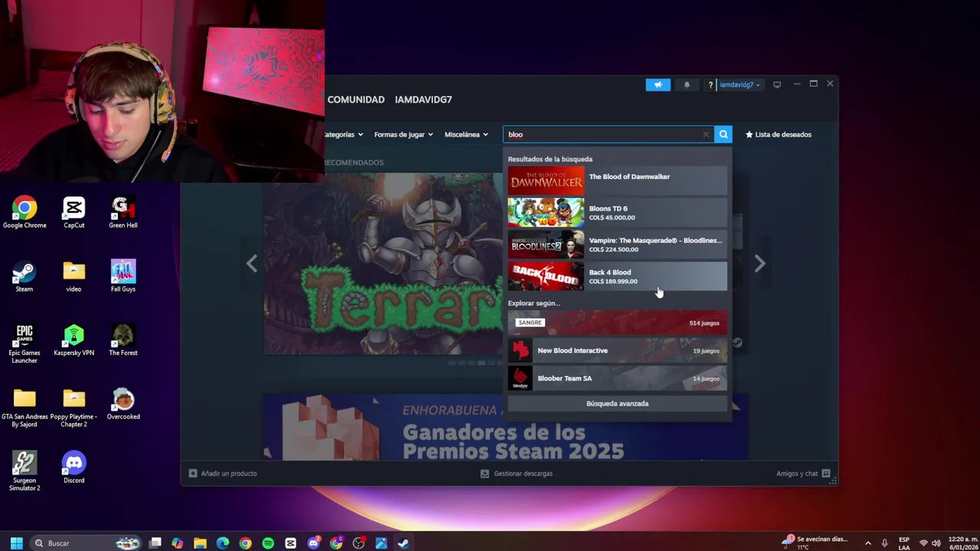
Task: Open the Windows Start menu
Action: pos(16,543)
